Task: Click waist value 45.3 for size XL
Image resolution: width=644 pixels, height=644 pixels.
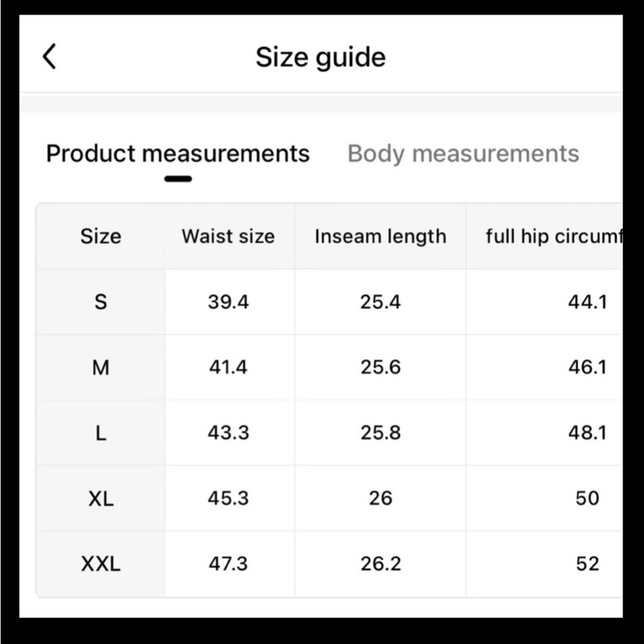Action: tap(229, 498)
